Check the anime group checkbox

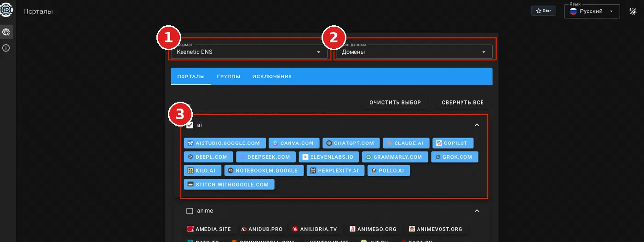coord(190,211)
